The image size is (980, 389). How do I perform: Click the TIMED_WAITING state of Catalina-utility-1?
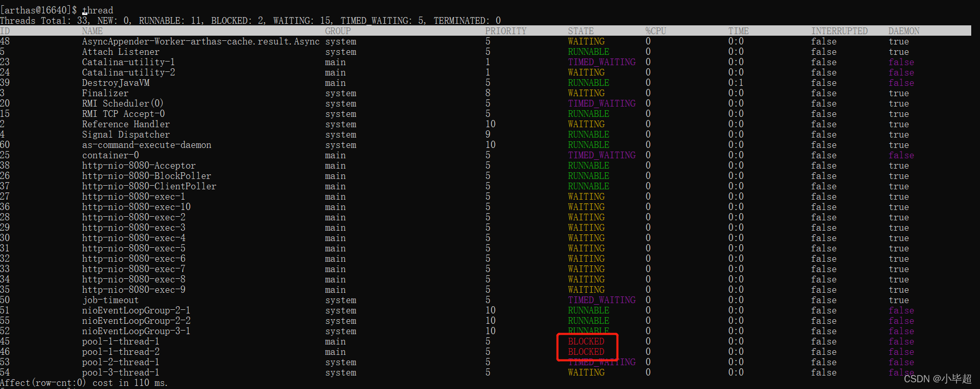pos(602,62)
